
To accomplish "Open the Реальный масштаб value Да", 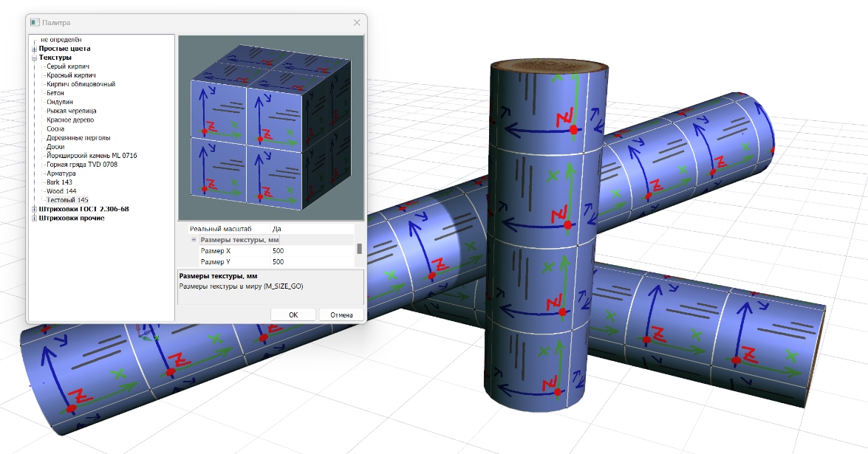I will 310,229.
